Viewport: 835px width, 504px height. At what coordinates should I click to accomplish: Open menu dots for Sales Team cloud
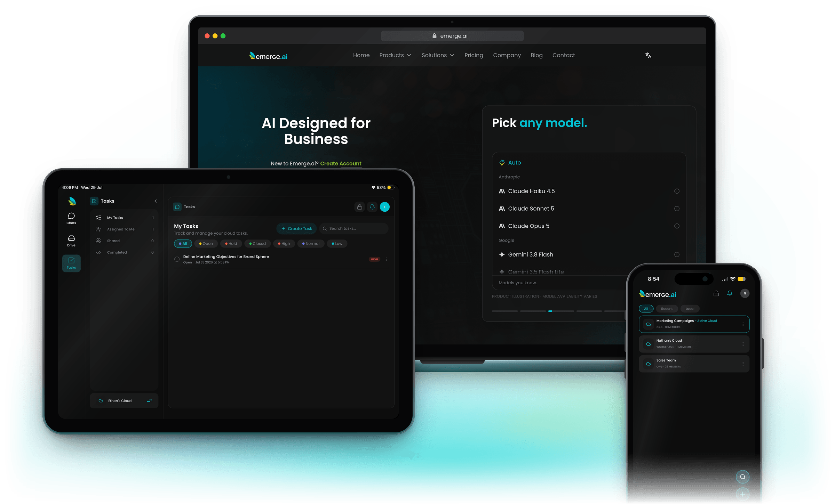click(743, 364)
